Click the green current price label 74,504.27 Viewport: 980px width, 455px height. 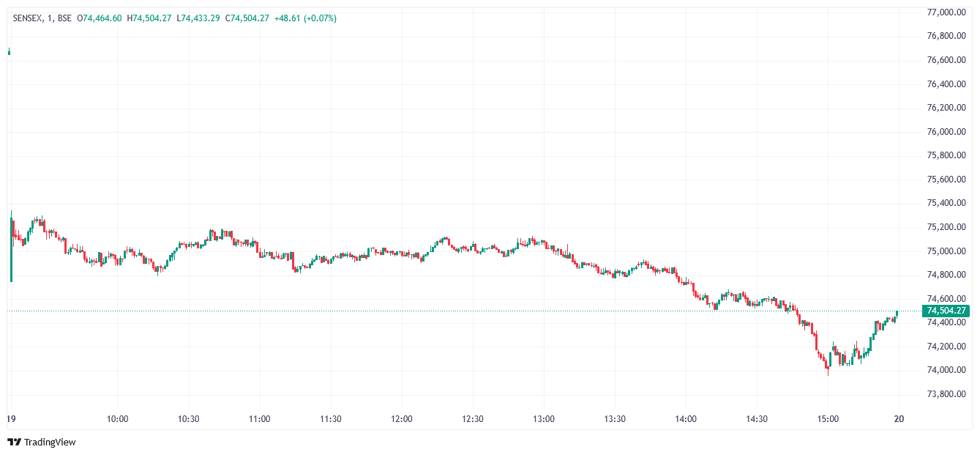click(947, 311)
